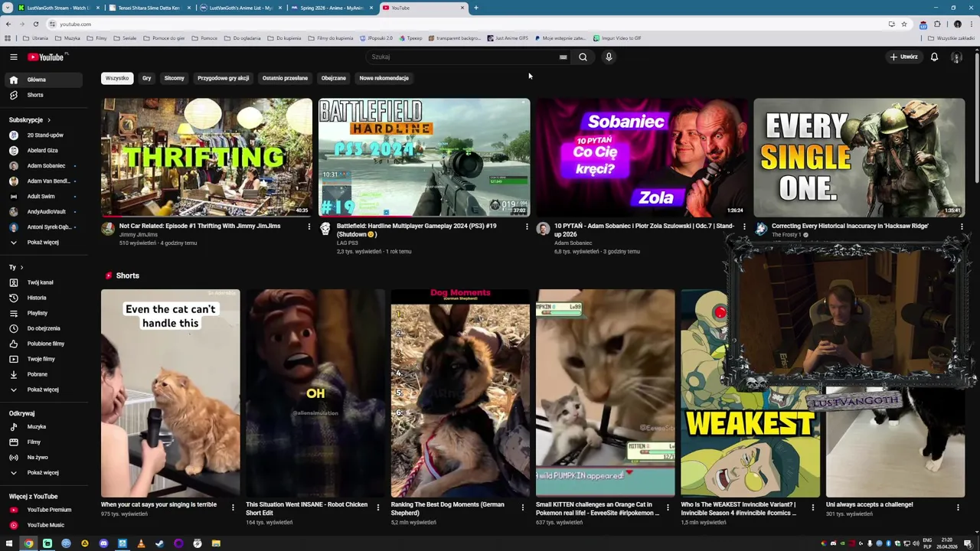Select the Gry filter chip
The width and height of the screenshot is (980, 551).
point(146,78)
